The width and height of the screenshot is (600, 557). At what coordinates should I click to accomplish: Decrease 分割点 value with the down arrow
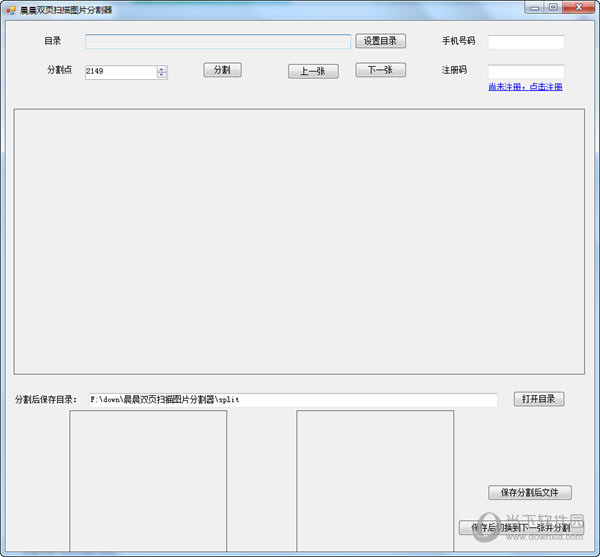[162, 75]
